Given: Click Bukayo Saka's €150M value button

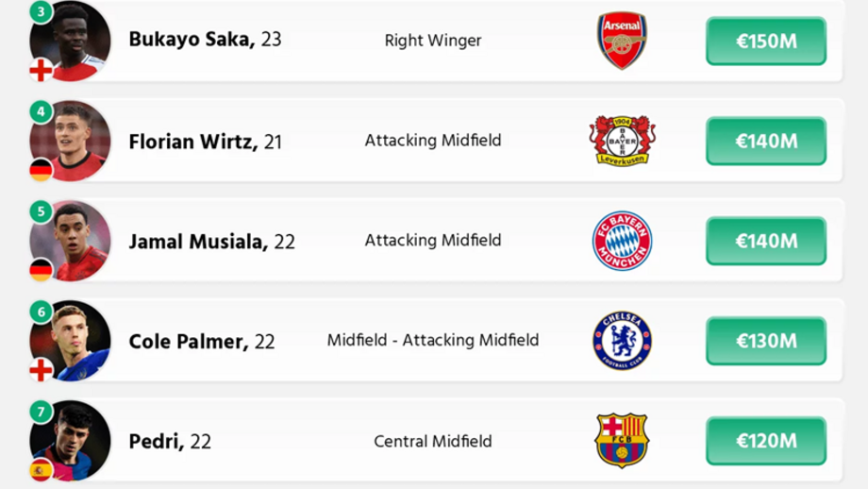Looking at the screenshot, I should [x=766, y=41].
